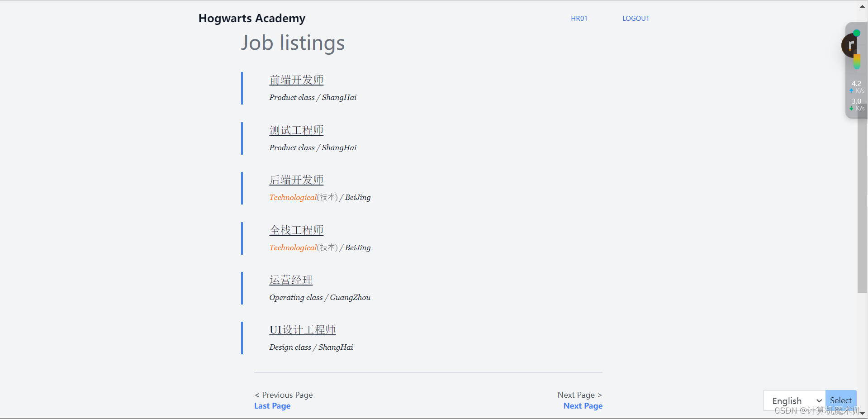
Task: Click the HR01 user link
Action: click(579, 19)
